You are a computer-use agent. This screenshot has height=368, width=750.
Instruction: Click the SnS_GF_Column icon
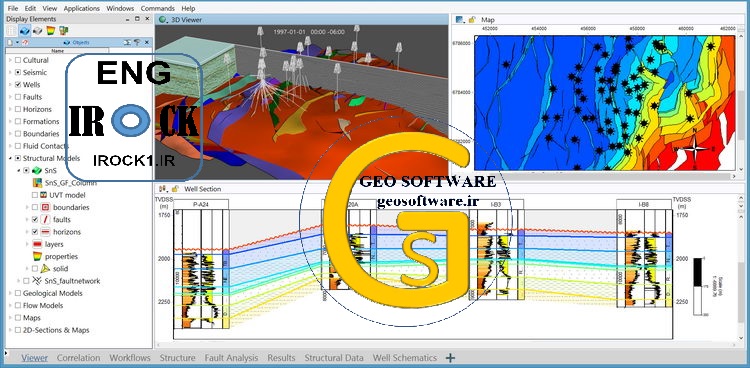pyautogui.click(x=37, y=183)
